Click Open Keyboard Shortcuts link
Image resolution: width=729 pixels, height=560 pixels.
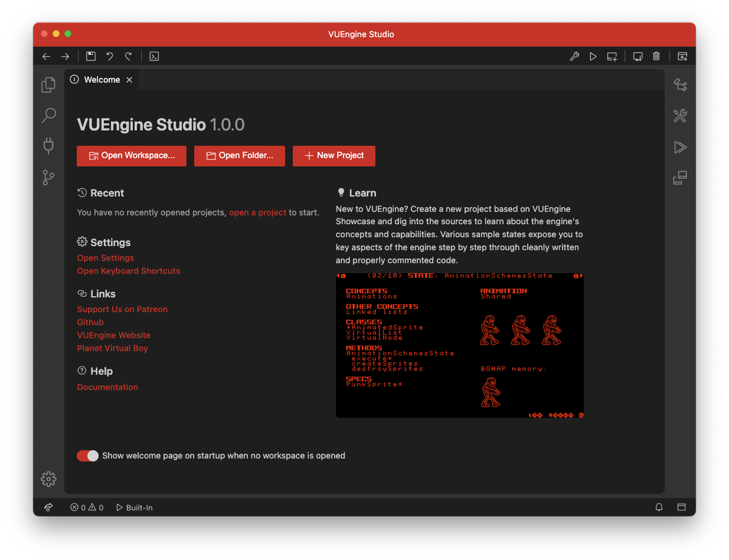click(x=129, y=271)
